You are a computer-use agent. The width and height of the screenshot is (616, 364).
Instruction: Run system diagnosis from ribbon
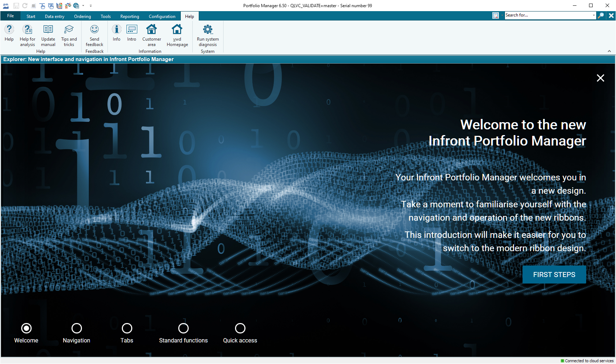coord(208,30)
